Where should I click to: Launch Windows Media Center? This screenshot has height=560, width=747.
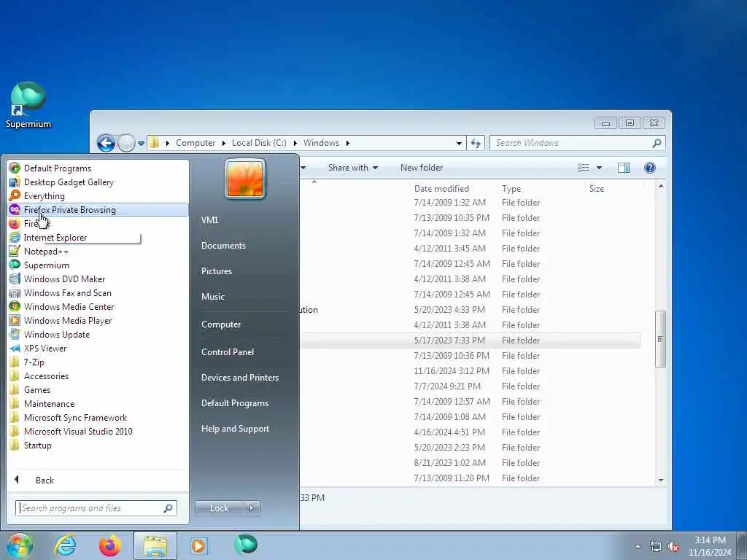pos(69,306)
